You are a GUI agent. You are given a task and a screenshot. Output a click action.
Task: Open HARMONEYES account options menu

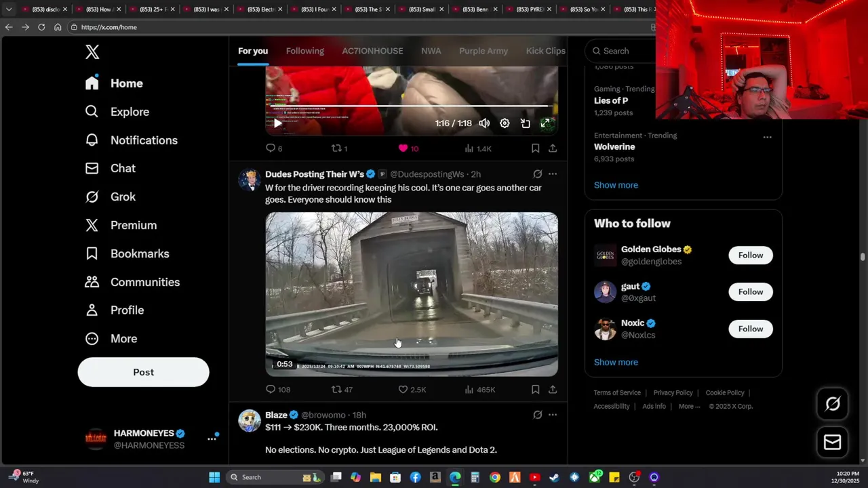tap(212, 439)
